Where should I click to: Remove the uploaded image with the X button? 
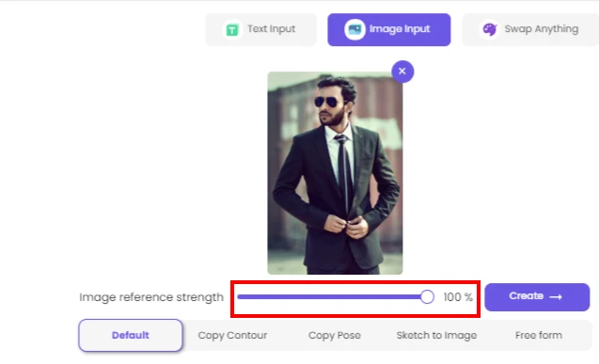[x=402, y=71]
